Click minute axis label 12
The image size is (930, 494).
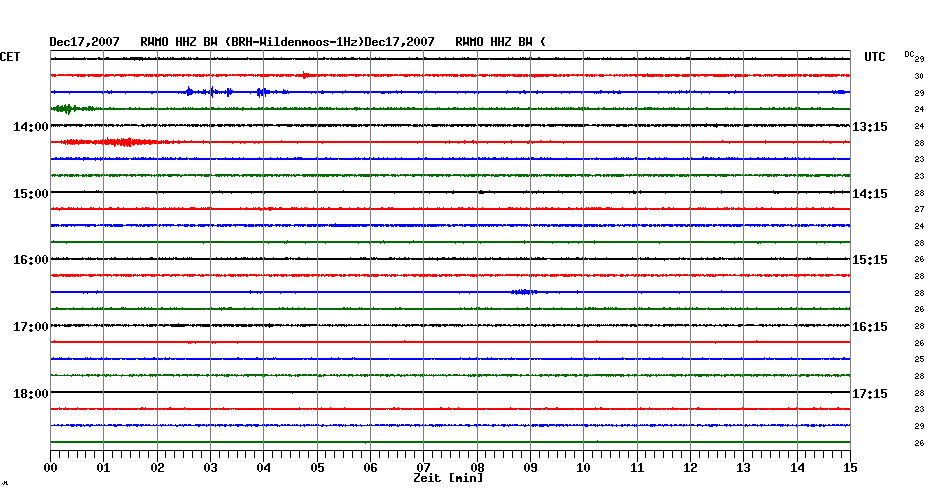pyautogui.click(x=690, y=468)
